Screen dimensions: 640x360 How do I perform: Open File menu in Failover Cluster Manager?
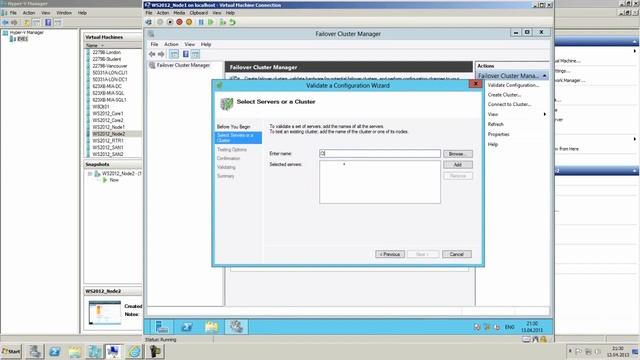[154, 44]
